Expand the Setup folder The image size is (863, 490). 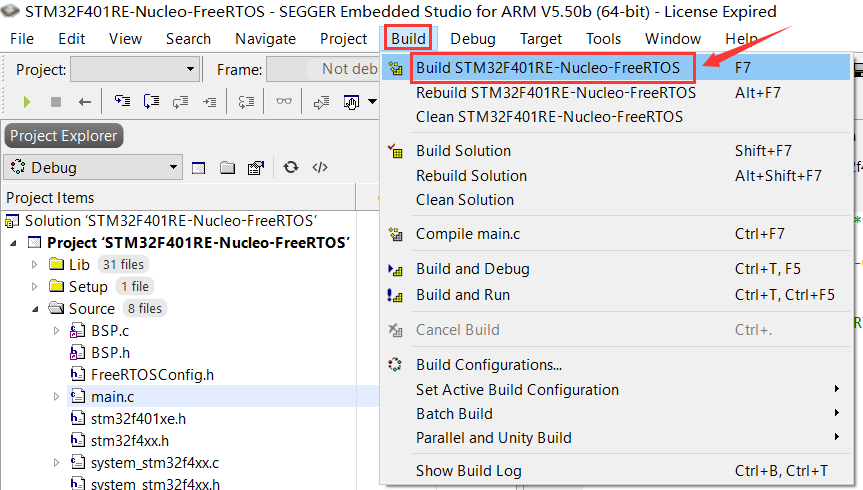34,287
